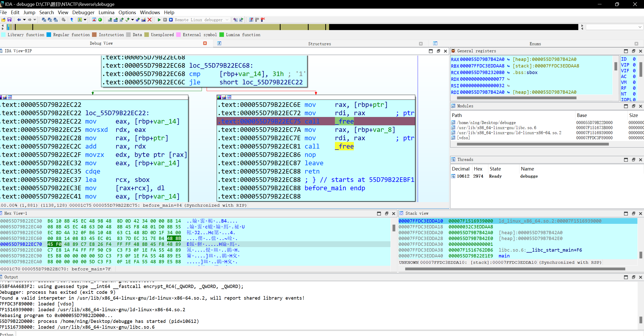Click the Lumina function legend green swatch
644x336 pixels.
pos(222,35)
